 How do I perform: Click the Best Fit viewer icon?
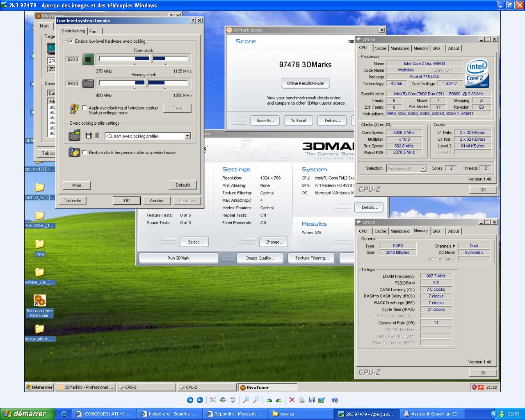click(x=213, y=400)
